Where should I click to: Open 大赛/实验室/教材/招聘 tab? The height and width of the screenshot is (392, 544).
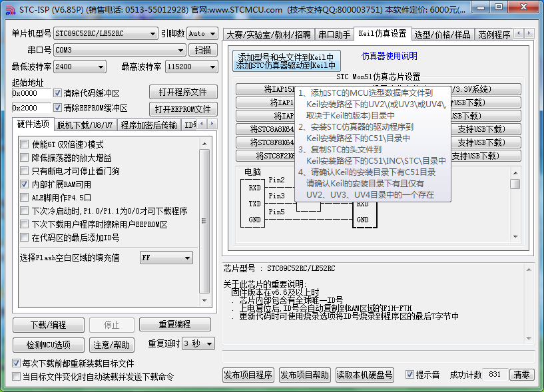pos(268,35)
